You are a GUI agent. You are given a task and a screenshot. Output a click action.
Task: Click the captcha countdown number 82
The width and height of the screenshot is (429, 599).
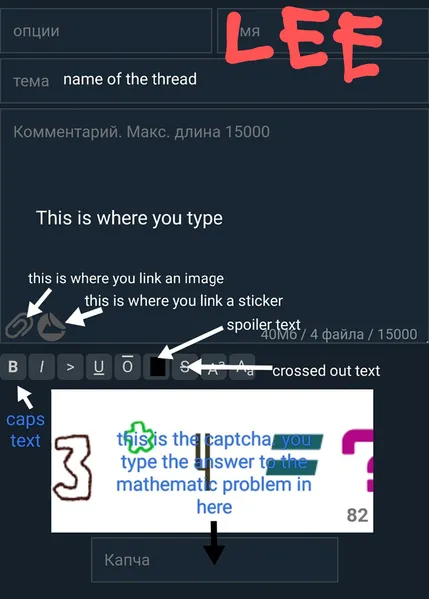coord(357,515)
